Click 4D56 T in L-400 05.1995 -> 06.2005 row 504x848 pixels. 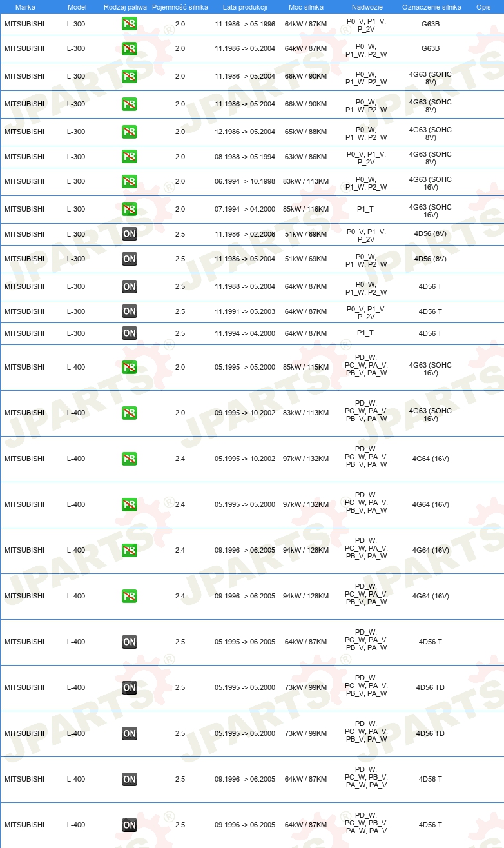click(431, 642)
